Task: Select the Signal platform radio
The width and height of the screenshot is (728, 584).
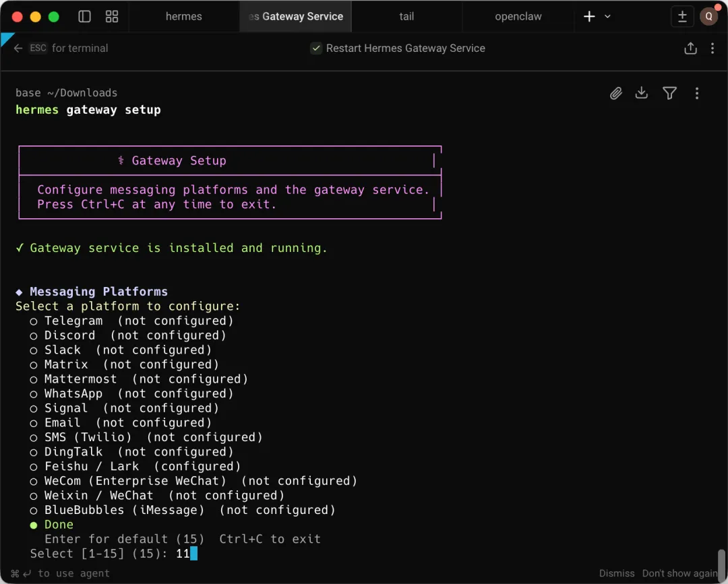Action: 34,409
